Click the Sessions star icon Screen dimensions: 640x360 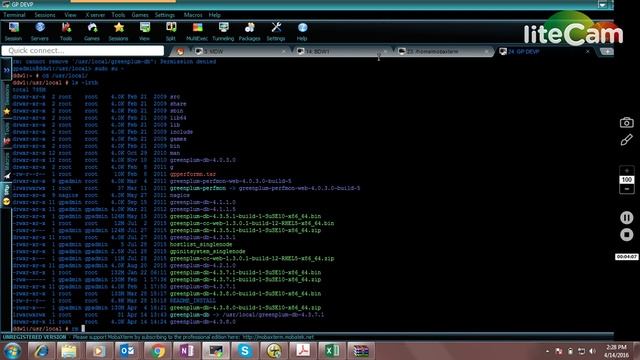pos(118,31)
